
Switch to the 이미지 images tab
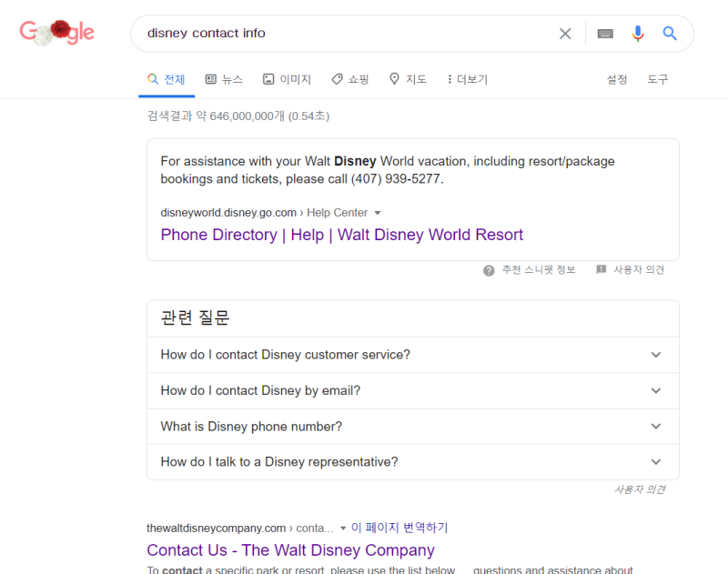pyautogui.click(x=287, y=79)
